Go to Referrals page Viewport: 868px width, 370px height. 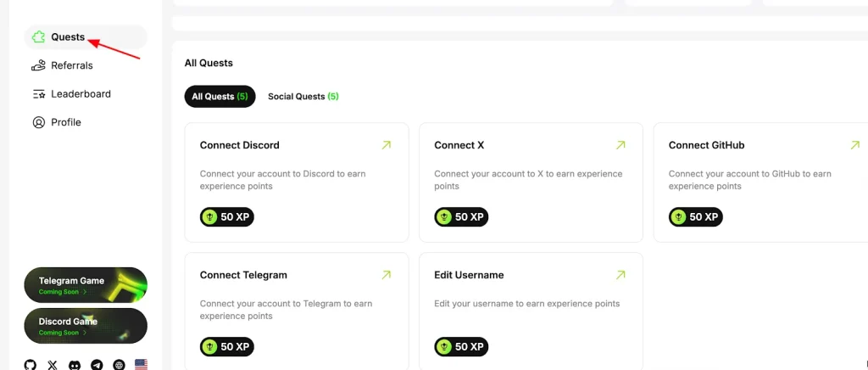point(71,65)
